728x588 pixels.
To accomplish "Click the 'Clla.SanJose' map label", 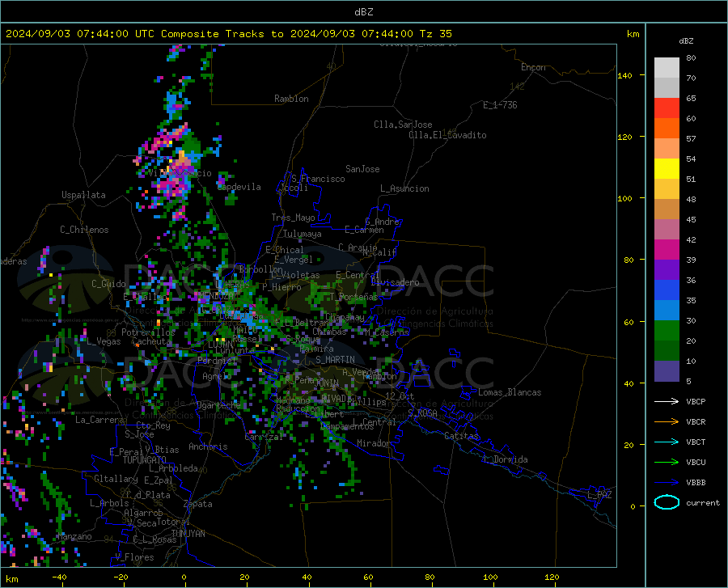I will click(403, 125).
